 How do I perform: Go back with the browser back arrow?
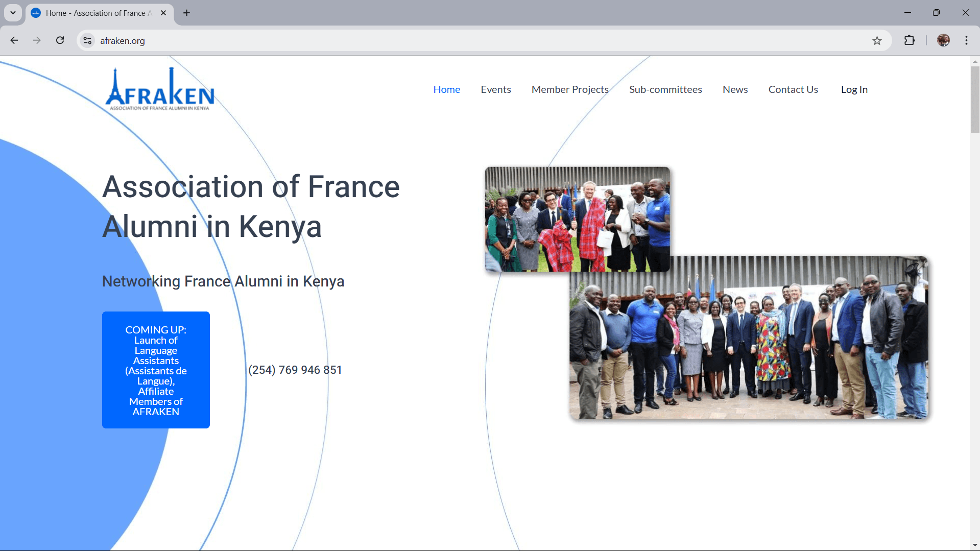pyautogui.click(x=14, y=40)
